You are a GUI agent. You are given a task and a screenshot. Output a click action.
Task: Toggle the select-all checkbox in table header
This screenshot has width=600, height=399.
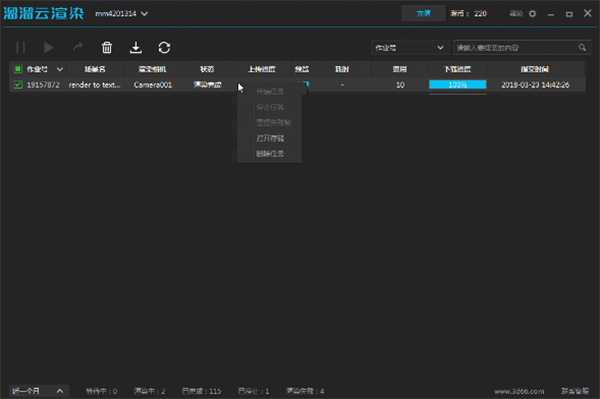point(18,69)
